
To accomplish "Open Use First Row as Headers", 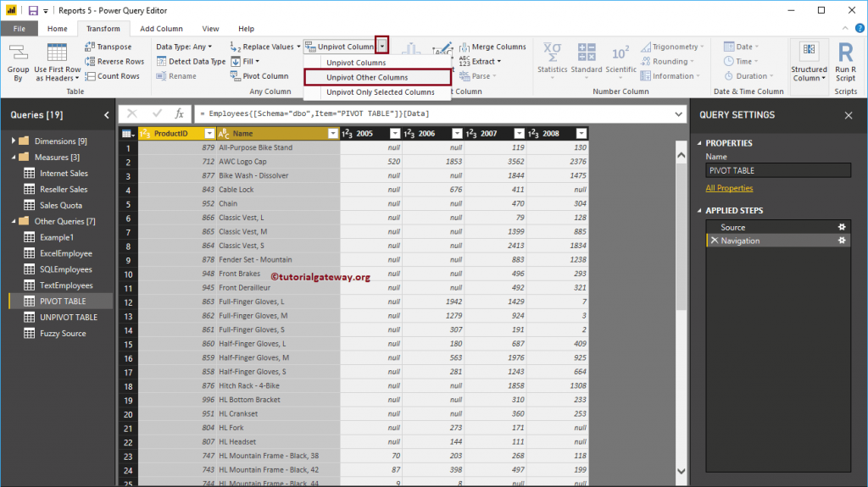I will pyautogui.click(x=57, y=63).
